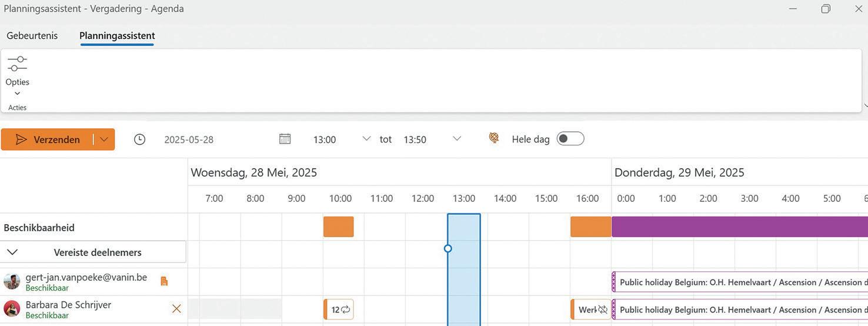Toggle the Hele dag switch
The width and height of the screenshot is (868, 326).
[570, 139]
